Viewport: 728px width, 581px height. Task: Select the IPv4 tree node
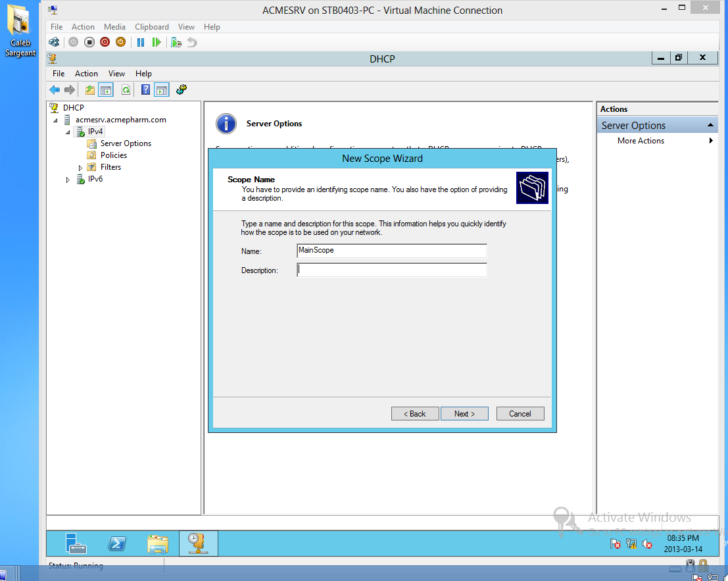95,132
